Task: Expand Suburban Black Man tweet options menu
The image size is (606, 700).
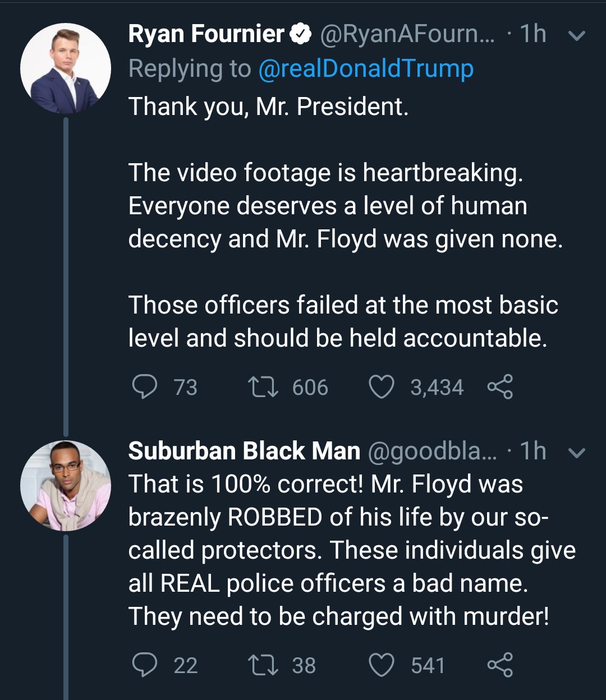Action: (x=577, y=453)
